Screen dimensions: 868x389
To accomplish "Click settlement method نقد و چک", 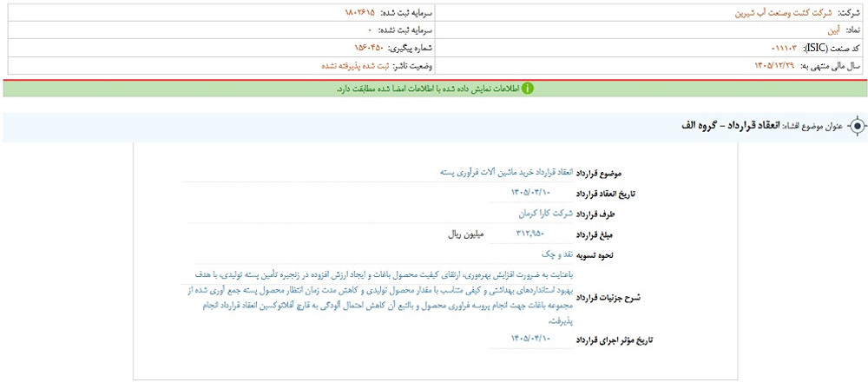I will (x=557, y=254).
